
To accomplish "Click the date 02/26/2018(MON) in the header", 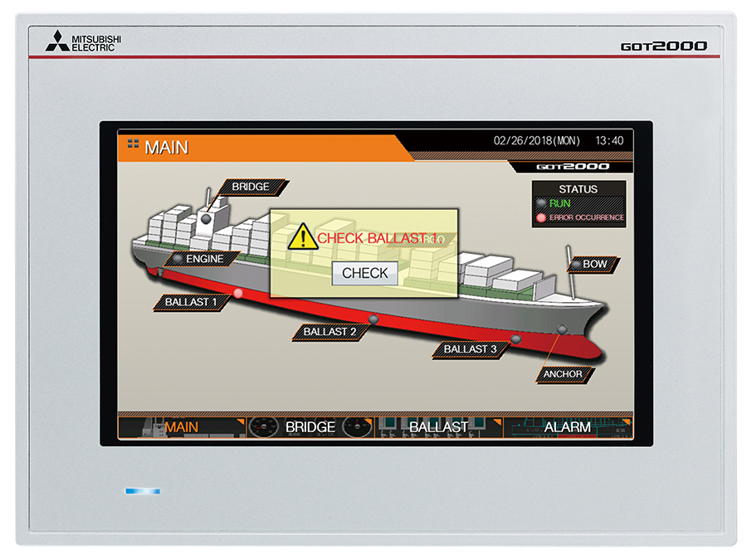I will coord(537,140).
